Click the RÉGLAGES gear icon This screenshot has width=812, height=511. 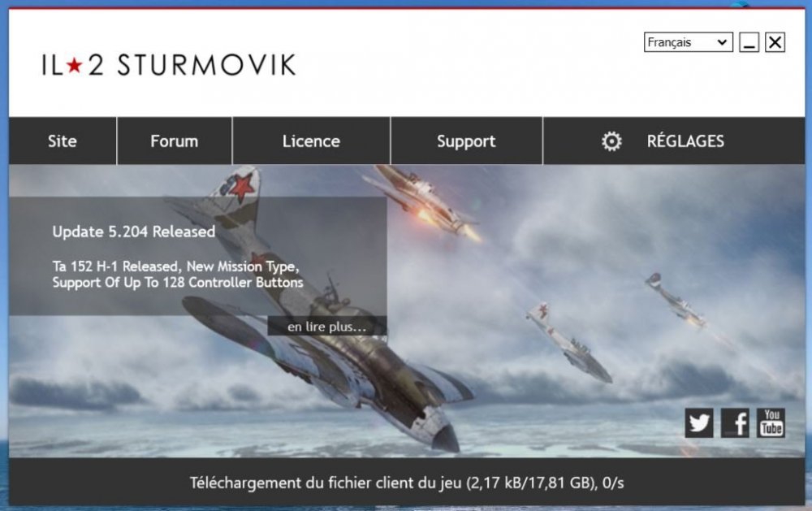(611, 141)
